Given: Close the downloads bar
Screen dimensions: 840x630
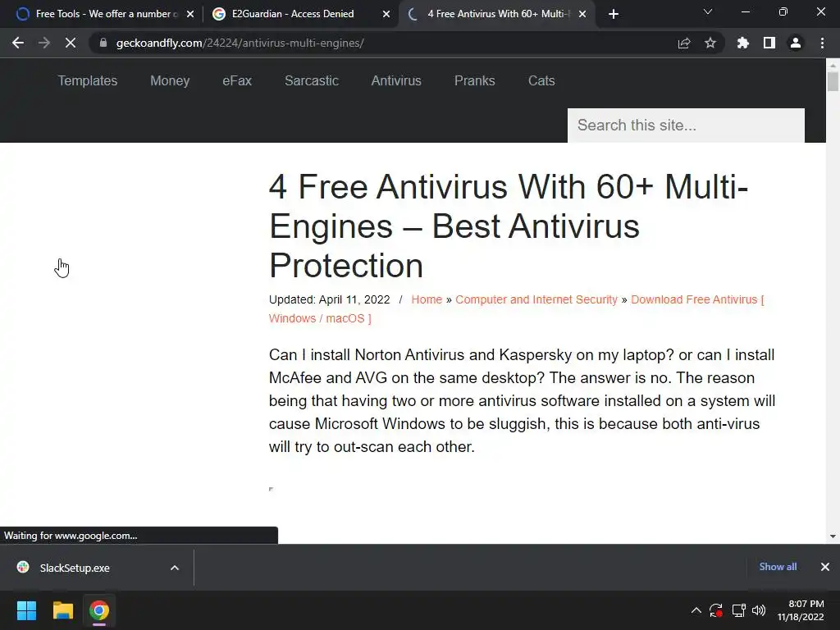Looking at the screenshot, I should click(825, 567).
